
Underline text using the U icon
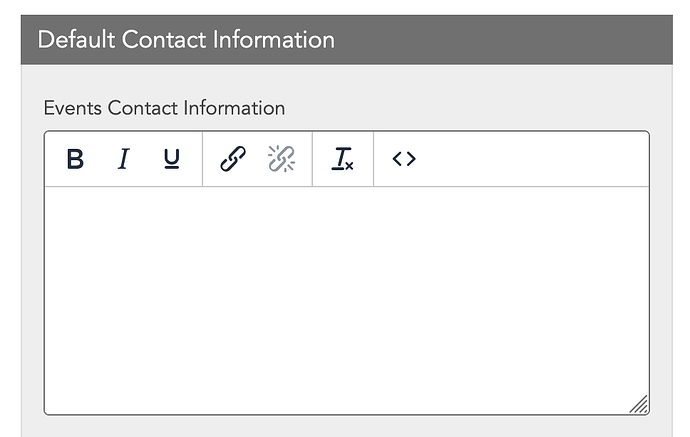pyautogui.click(x=172, y=159)
